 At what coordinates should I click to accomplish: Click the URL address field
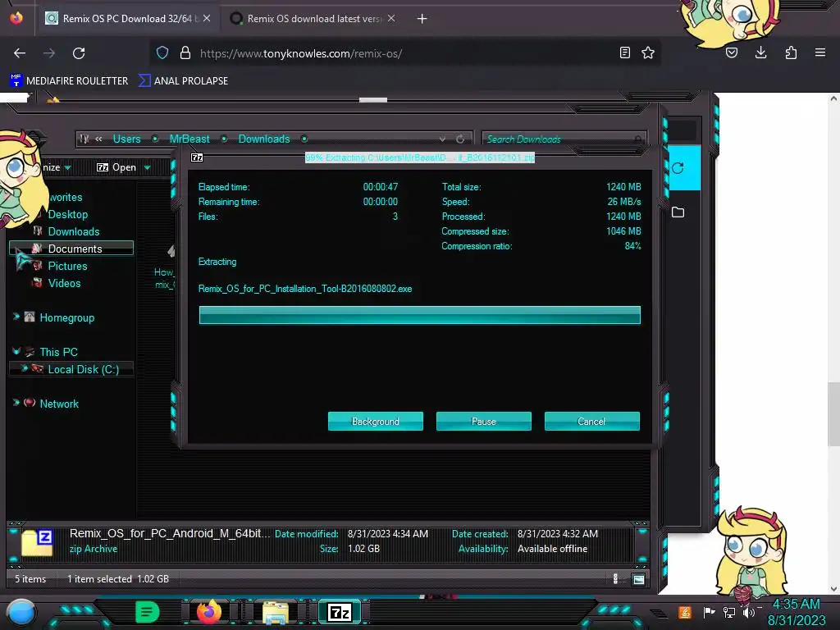[404, 53]
